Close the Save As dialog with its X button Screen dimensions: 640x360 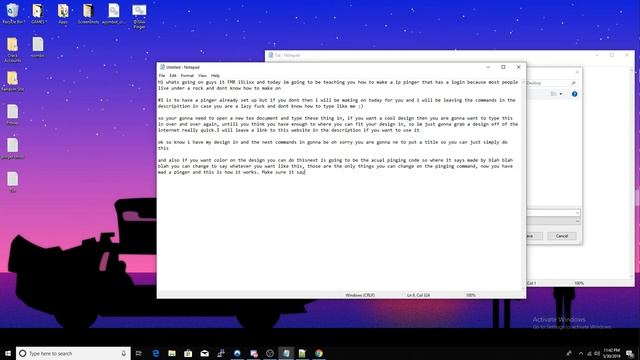point(577,72)
